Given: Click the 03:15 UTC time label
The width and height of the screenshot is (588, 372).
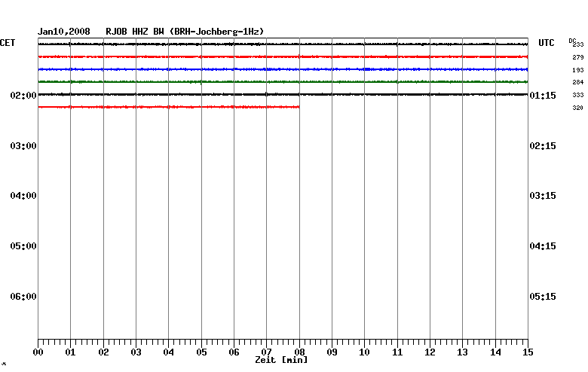Looking at the screenshot, I should pyautogui.click(x=543, y=196).
